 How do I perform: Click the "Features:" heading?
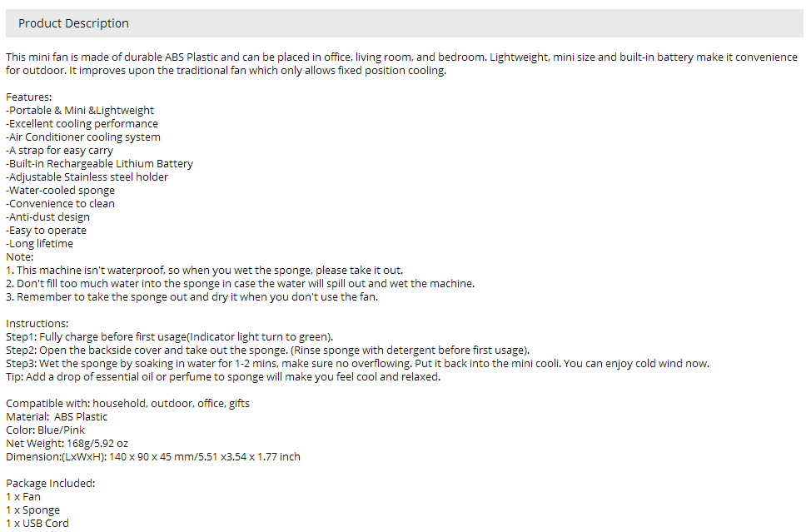[28, 97]
